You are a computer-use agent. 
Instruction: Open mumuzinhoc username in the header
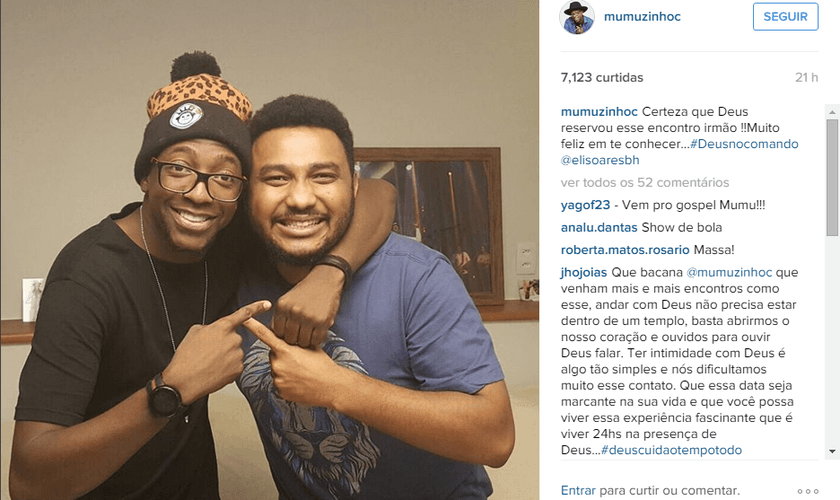642,17
